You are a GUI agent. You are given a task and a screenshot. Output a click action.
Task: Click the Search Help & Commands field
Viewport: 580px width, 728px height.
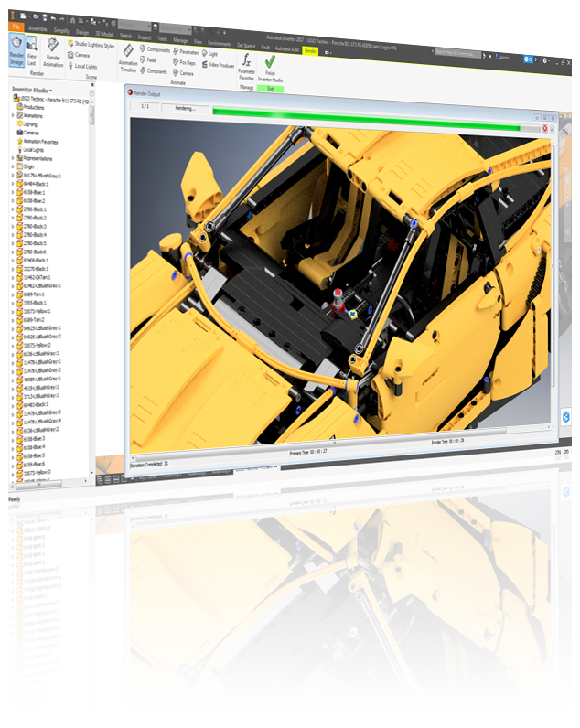pyautogui.click(x=457, y=51)
